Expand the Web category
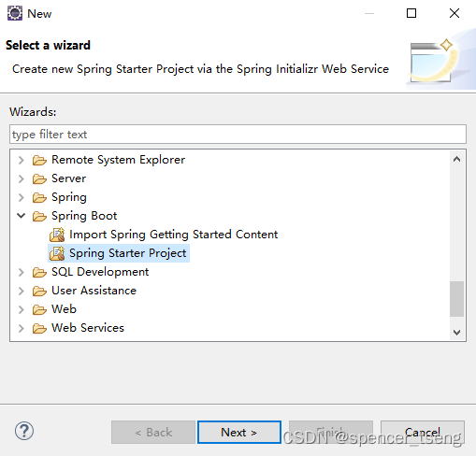The height and width of the screenshot is (456, 476). [x=21, y=309]
